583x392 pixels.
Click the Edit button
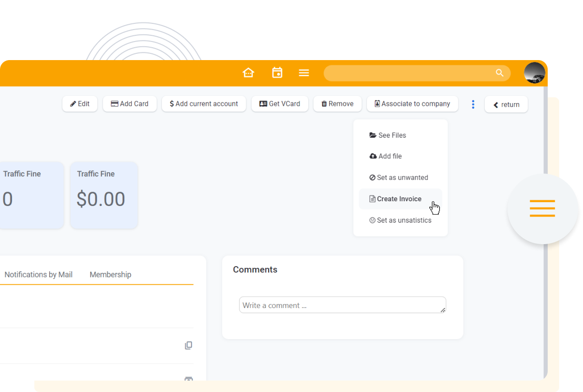80,103
